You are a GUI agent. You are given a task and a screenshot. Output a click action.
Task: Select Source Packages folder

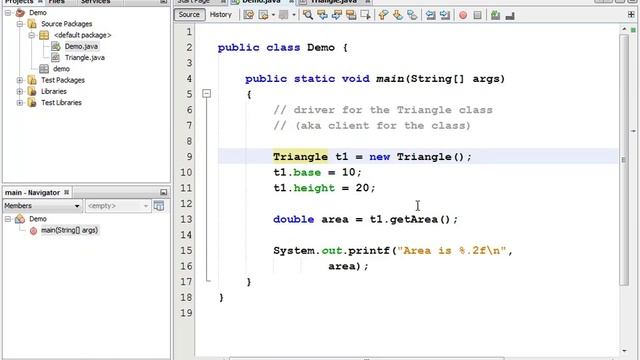click(x=67, y=24)
